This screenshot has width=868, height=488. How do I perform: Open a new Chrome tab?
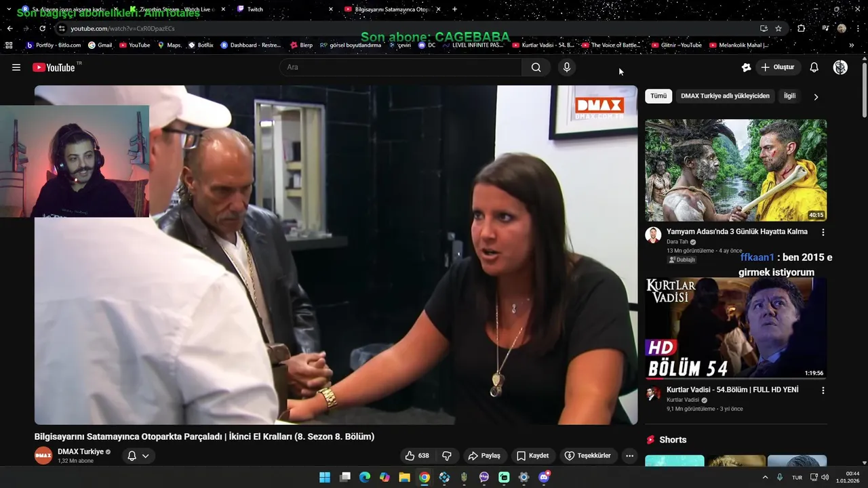[x=454, y=9]
